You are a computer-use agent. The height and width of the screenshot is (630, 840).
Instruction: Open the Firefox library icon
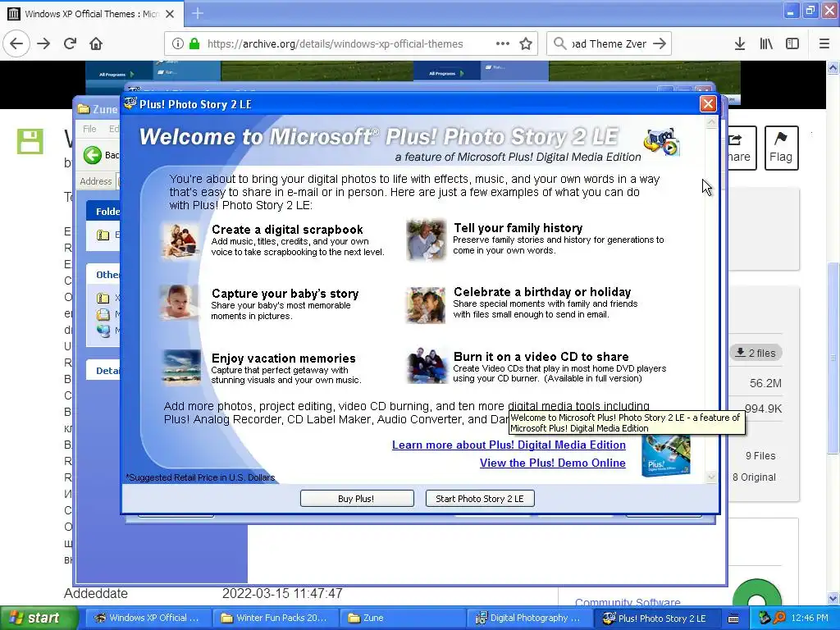pyautogui.click(x=766, y=44)
